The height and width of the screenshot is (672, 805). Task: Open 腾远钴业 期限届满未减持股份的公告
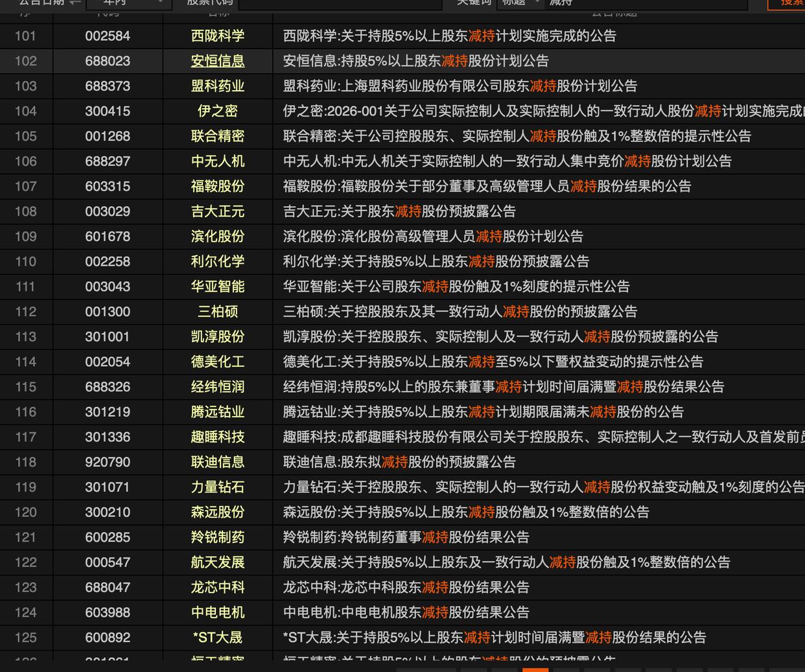pyautogui.click(x=483, y=412)
